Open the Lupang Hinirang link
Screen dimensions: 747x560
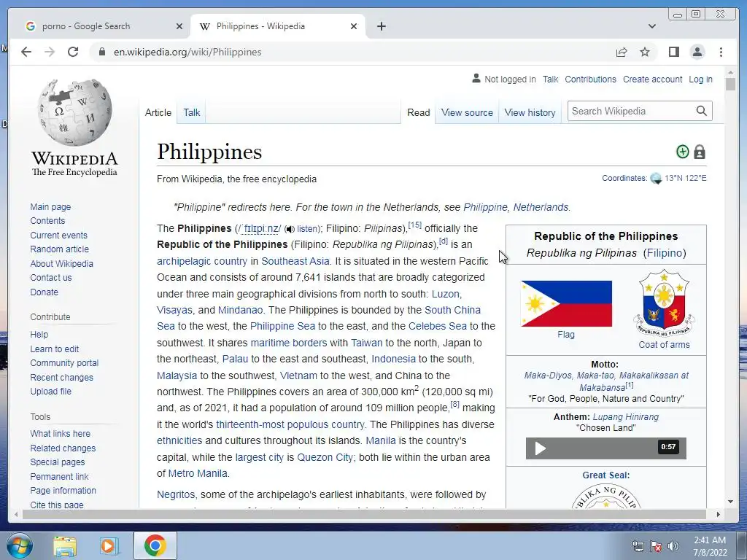coord(625,416)
